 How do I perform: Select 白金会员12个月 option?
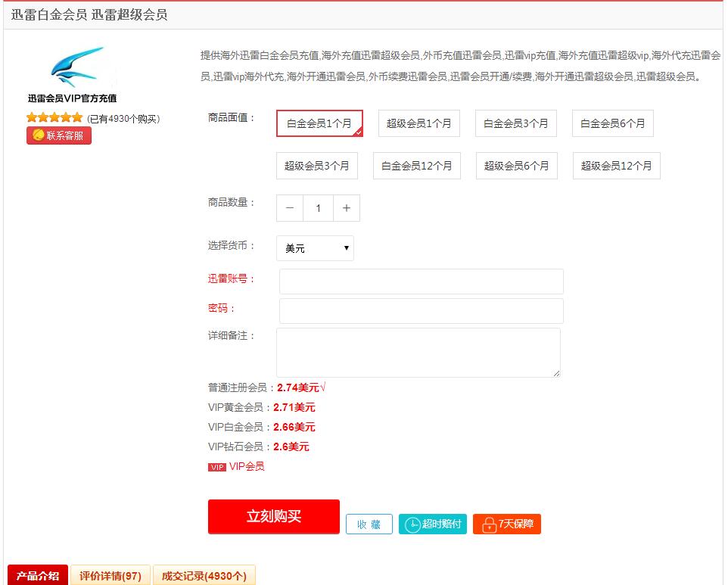point(417,166)
